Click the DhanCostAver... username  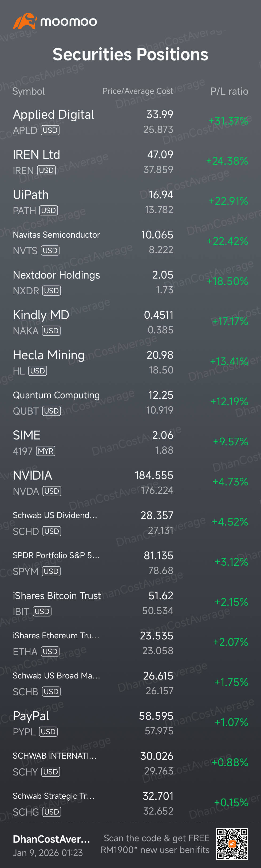[x=52, y=839]
